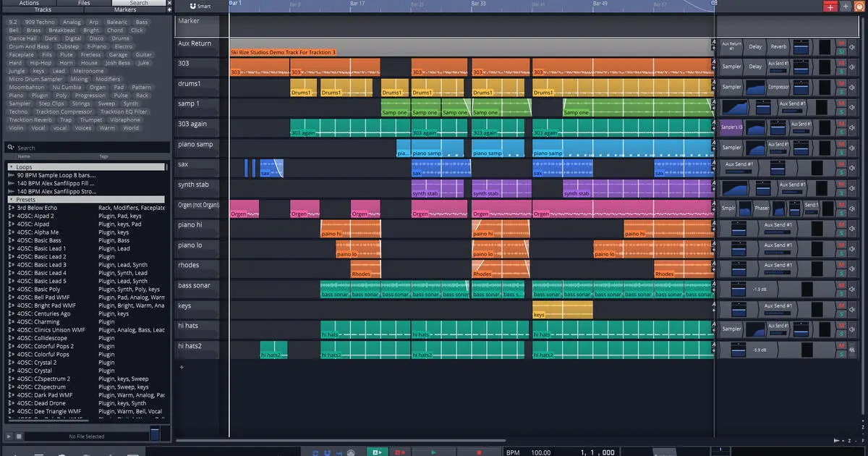Mute the sax track
The width and height of the screenshot is (868, 456).
coord(841,164)
